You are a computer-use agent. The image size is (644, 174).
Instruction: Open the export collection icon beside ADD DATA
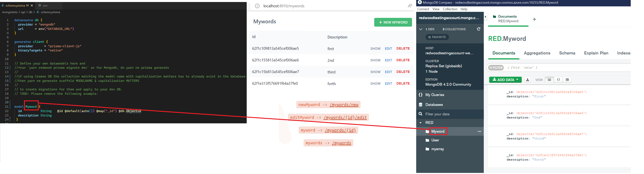[528, 79]
